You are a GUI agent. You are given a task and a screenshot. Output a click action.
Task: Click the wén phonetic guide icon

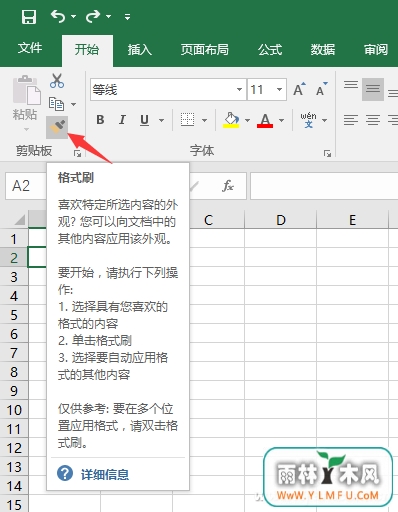pos(308,120)
